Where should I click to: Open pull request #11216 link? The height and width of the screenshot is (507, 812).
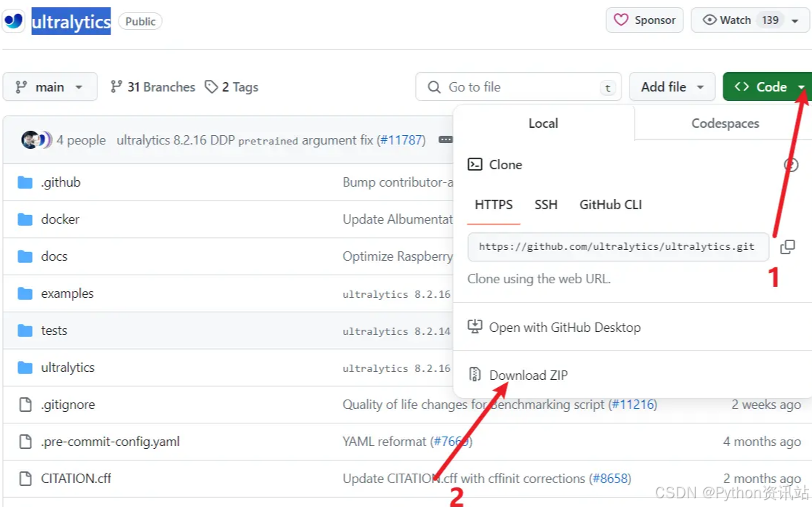(633, 405)
